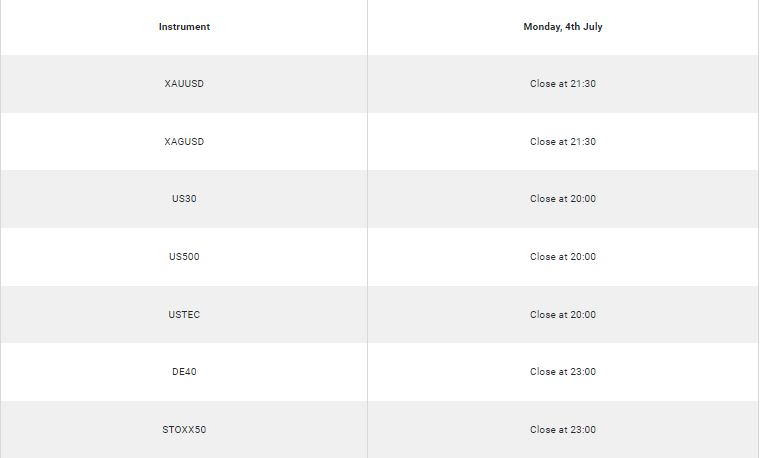Image resolution: width=761 pixels, height=458 pixels.
Task: Click US30's Close at 20:00 cell
Action: pyautogui.click(x=563, y=199)
